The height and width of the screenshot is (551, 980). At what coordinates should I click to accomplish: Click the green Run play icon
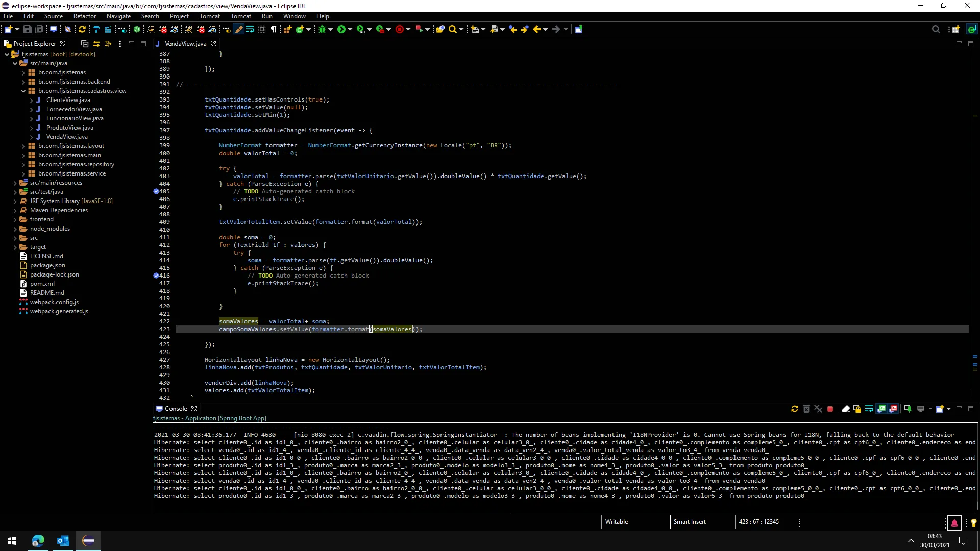tap(341, 30)
